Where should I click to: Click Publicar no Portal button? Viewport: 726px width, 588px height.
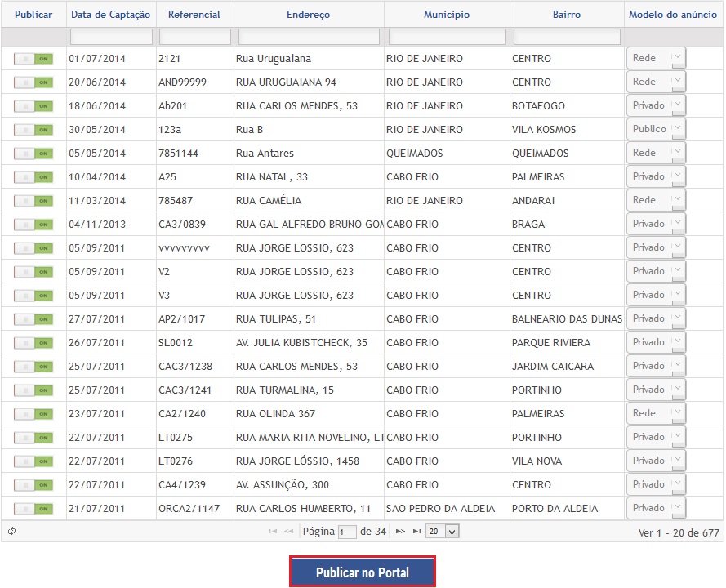tap(363, 572)
